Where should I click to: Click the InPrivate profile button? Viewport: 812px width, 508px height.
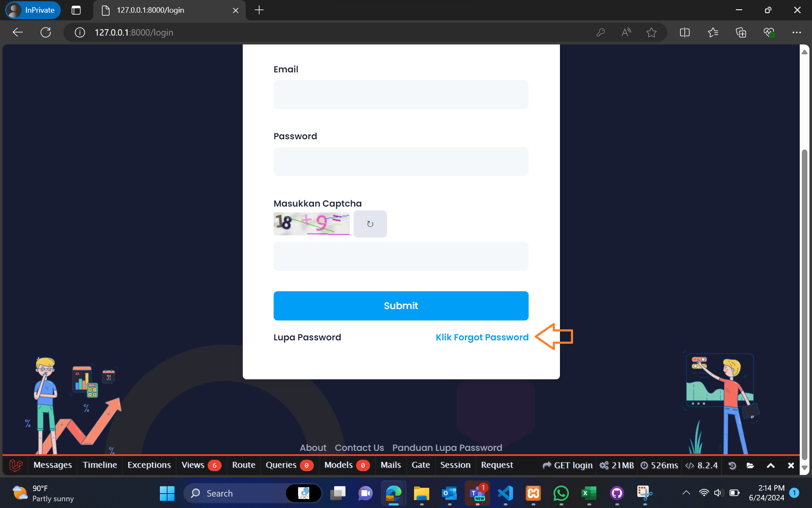click(x=33, y=10)
